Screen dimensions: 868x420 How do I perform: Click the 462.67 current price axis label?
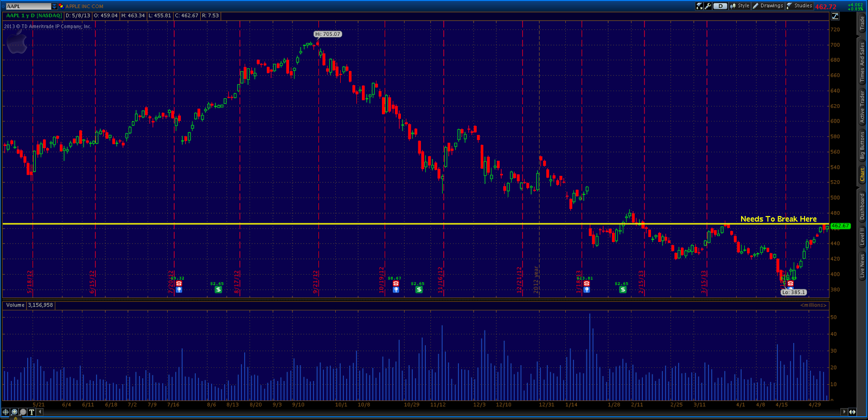[x=840, y=226]
